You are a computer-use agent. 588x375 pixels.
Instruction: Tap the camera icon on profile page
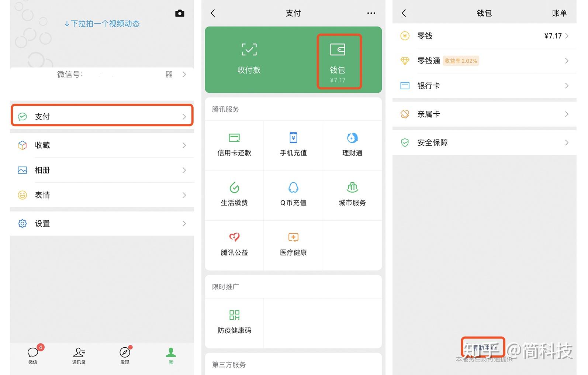(x=180, y=13)
